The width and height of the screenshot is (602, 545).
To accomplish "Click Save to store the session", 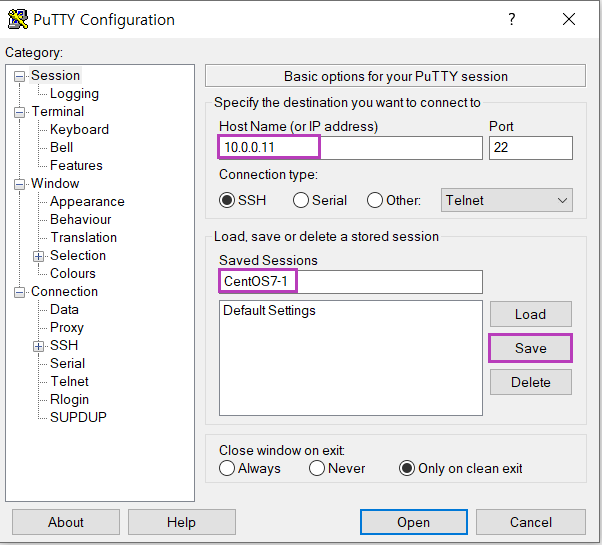I will click(531, 348).
